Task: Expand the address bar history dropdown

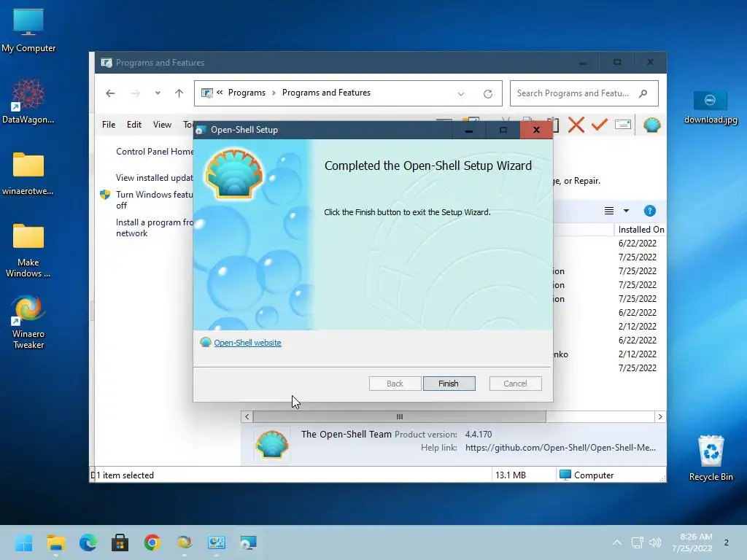Action: click(461, 94)
